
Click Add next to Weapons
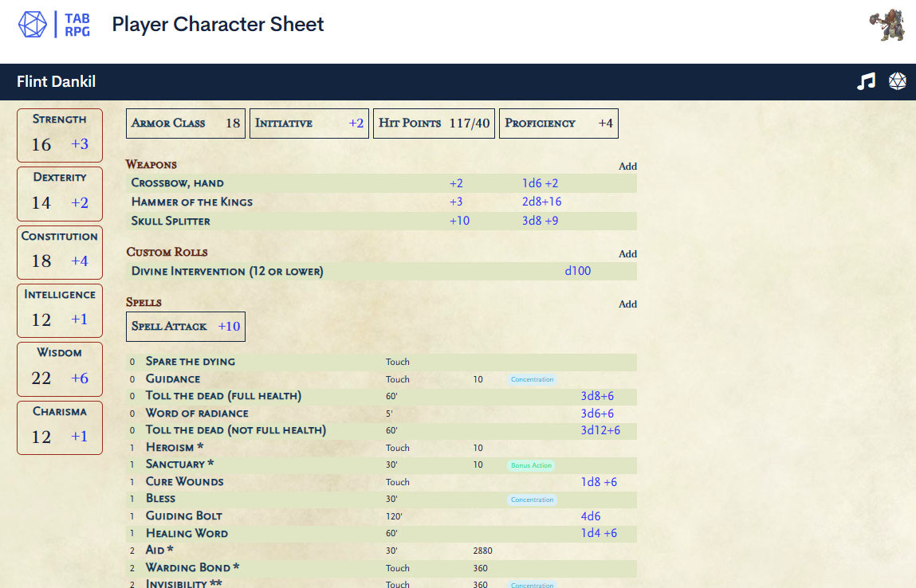point(627,166)
